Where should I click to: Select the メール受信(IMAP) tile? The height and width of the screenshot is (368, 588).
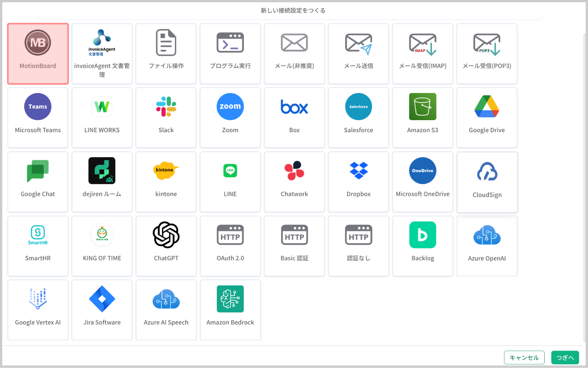[423, 54]
